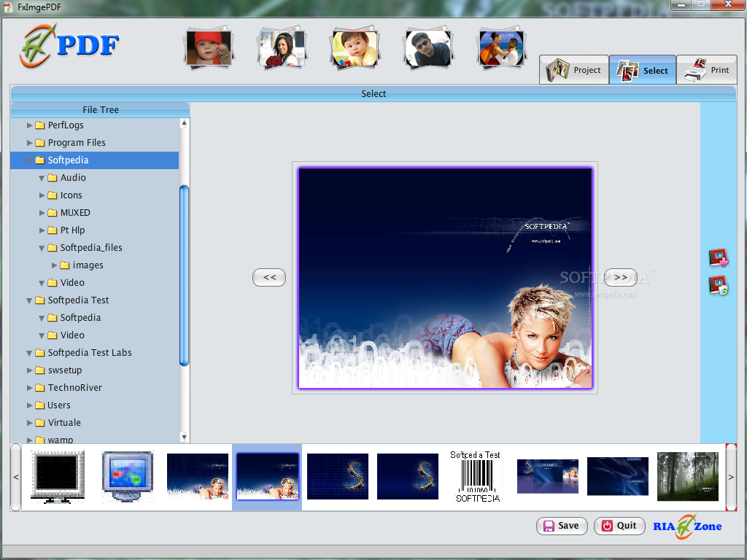Image resolution: width=747 pixels, height=560 pixels.
Task: Open the Print tab
Action: tap(707, 70)
